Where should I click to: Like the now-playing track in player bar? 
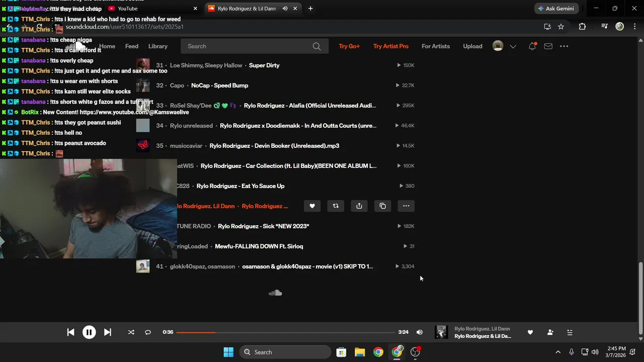pos(530,332)
